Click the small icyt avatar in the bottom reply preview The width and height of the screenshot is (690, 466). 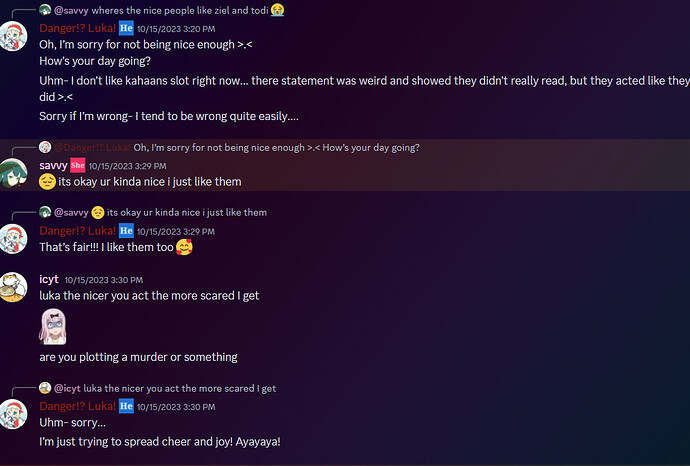point(45,388)
